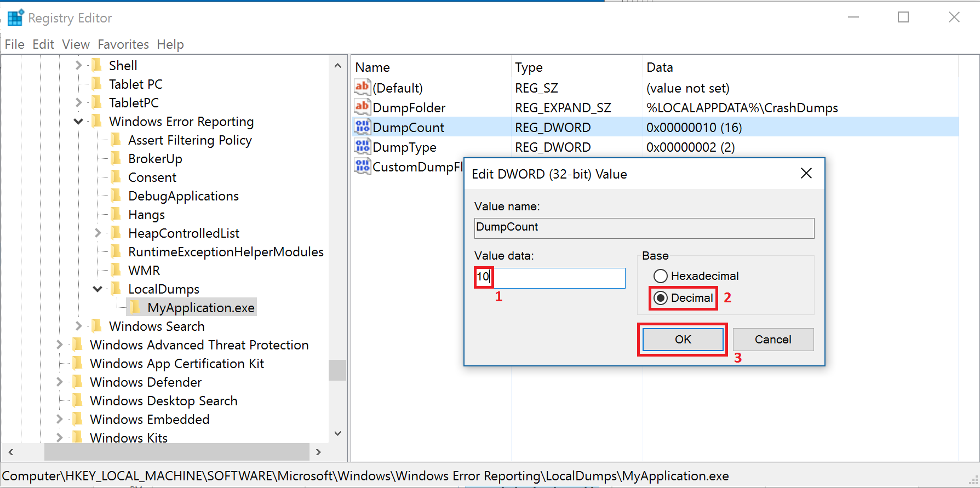Click the Assert Filtering Policy folder icon
The width and height of the screenshot is (980, 488).
click(116, 140)
